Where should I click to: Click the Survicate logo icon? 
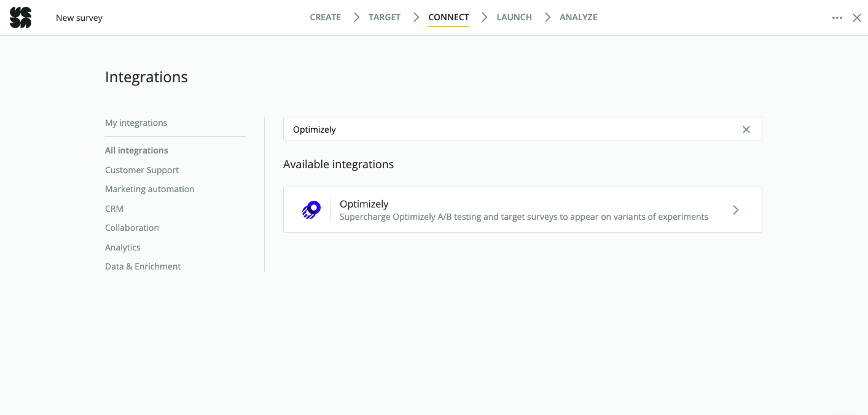point(20,18)
